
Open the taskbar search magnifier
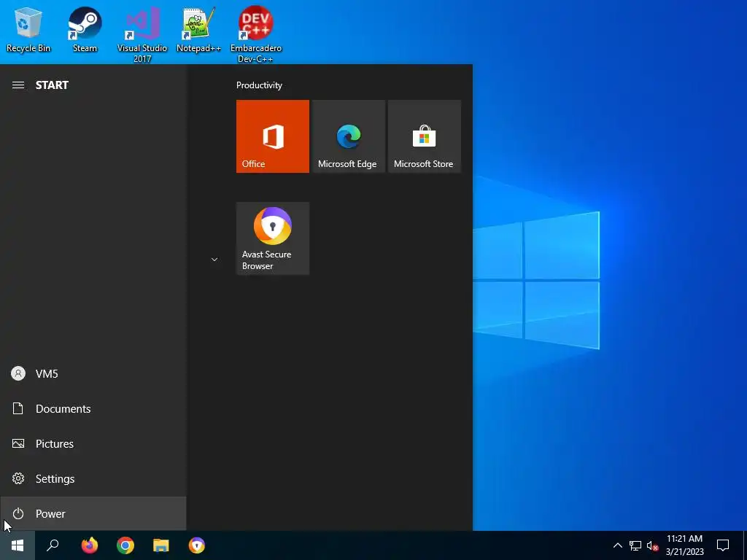tap(53, 545)
